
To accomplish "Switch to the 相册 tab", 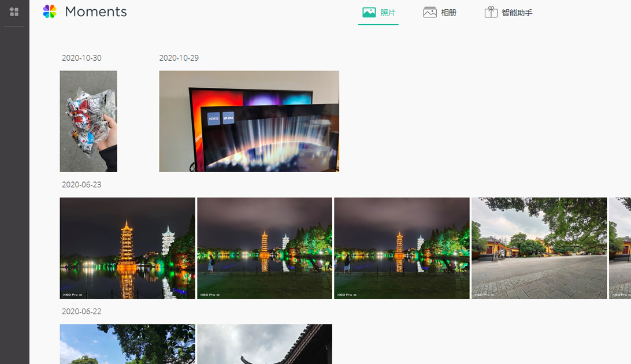I will pyautogui.click(x=440, y=13).
